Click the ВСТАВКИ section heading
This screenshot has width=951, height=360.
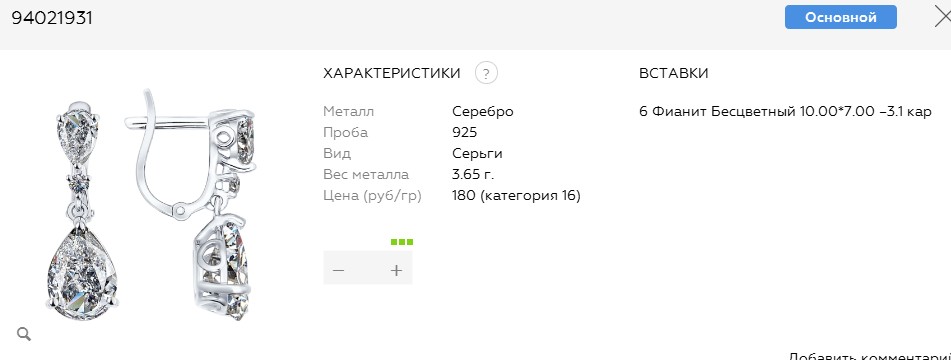[674, 73]
